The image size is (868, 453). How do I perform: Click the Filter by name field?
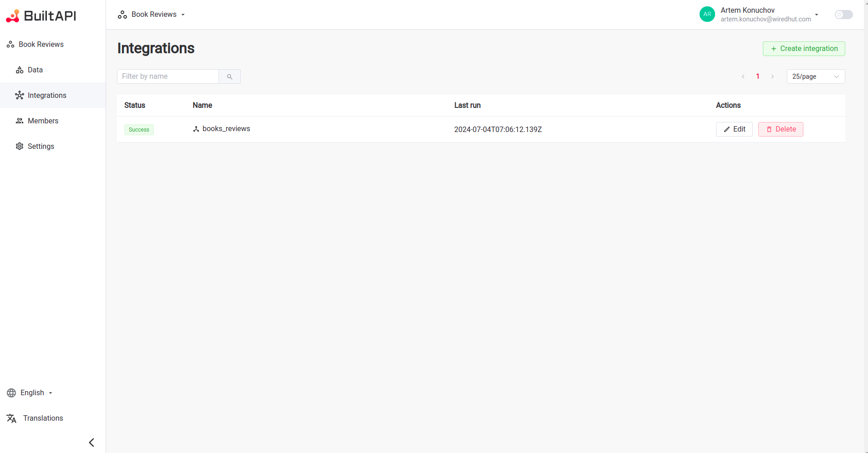[x=168, y=76]
